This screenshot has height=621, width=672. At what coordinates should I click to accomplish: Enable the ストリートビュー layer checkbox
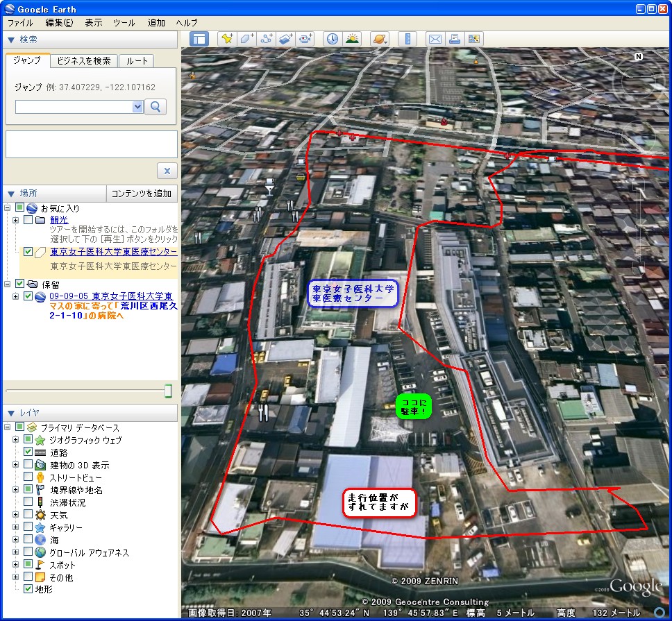[x=28, y=477]
